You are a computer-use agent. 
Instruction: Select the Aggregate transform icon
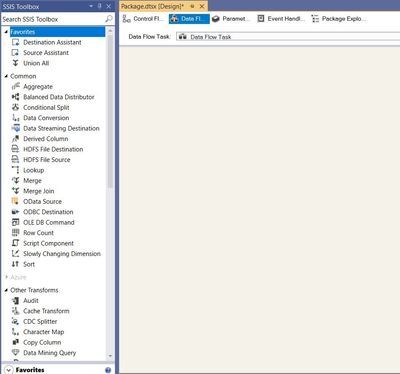[15, 87]
